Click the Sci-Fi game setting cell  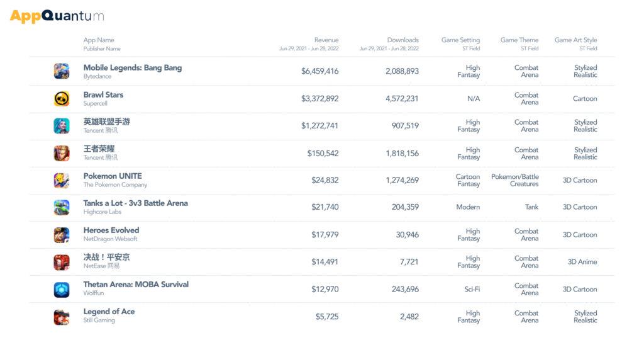(472, 290)
